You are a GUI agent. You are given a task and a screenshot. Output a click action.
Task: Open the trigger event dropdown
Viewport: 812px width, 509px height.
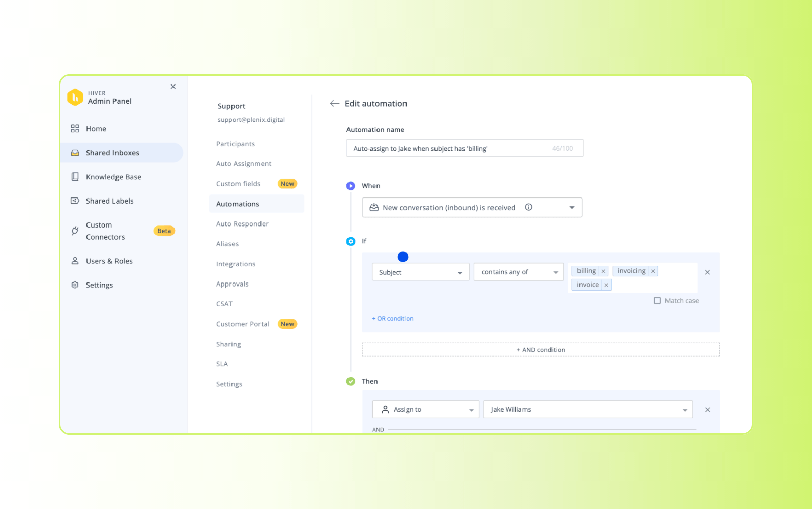pos(472,207)
